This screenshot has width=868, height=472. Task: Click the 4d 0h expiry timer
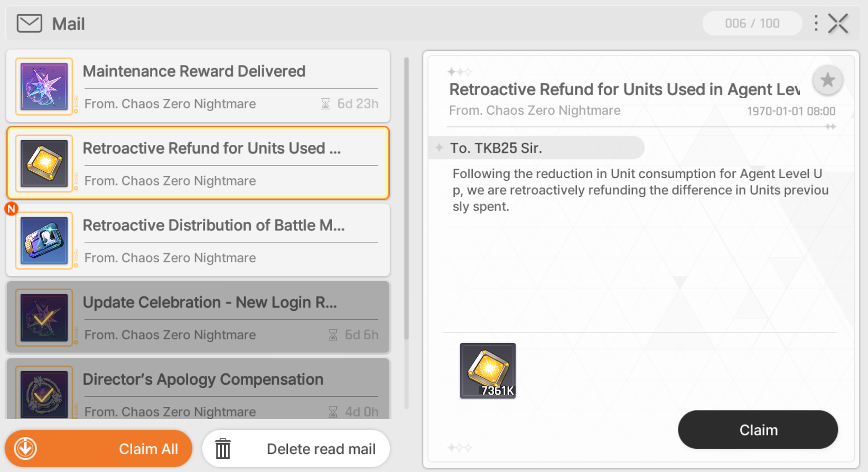354,412
